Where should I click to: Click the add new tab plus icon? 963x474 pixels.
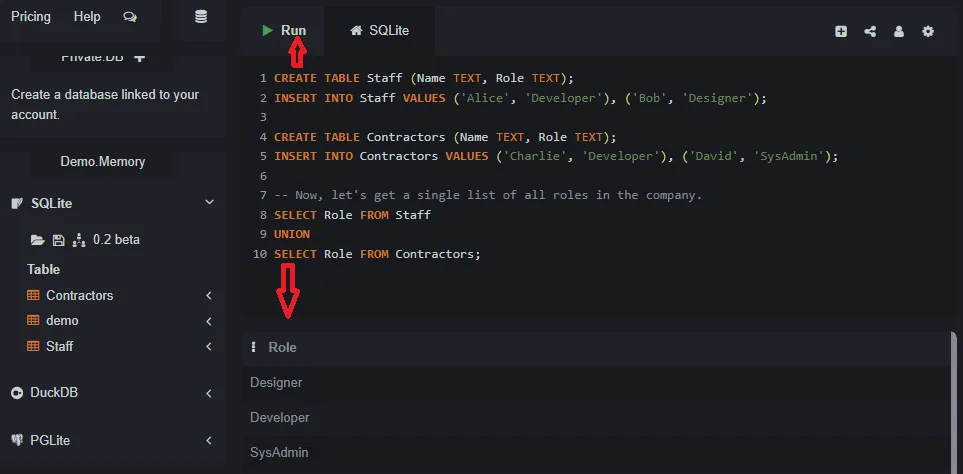(841, 32)
